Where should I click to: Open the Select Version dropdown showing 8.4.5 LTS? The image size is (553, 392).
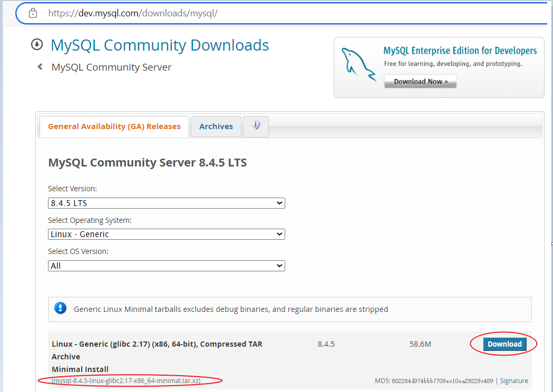[x=167, y=203]
